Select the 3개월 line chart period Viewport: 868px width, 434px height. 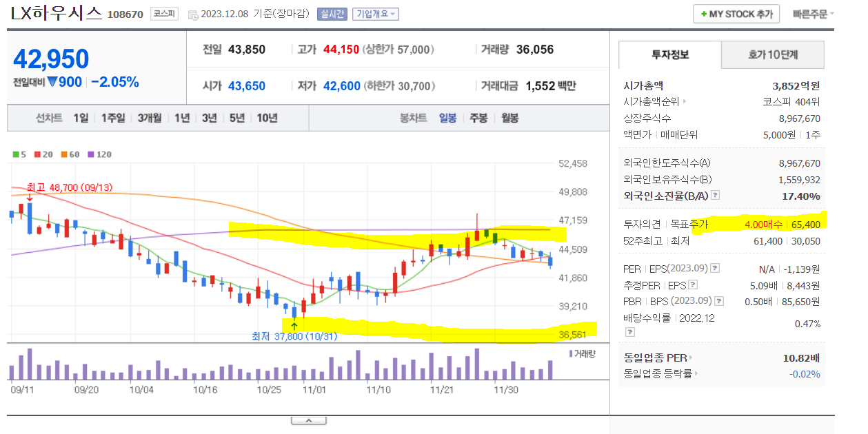(x=149, y=118)
